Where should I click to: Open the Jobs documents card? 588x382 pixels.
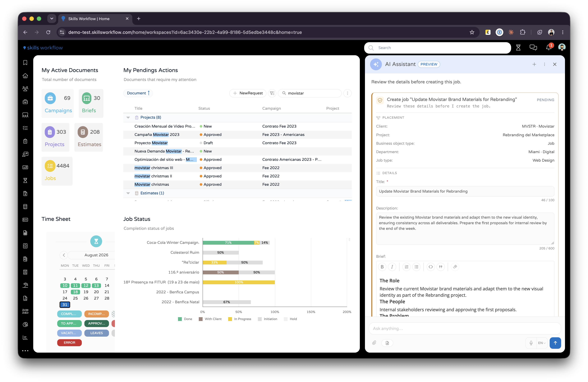(57, 171)
